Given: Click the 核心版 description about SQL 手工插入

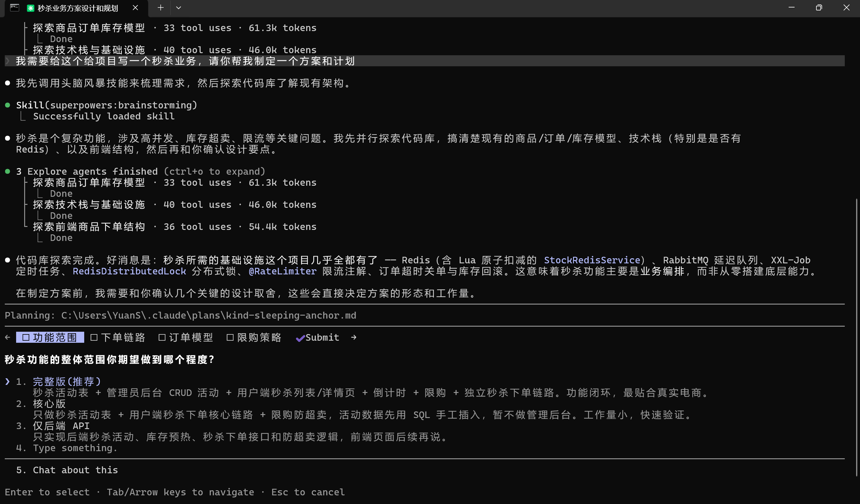Looking at the screenshot, I should [362, 415].
